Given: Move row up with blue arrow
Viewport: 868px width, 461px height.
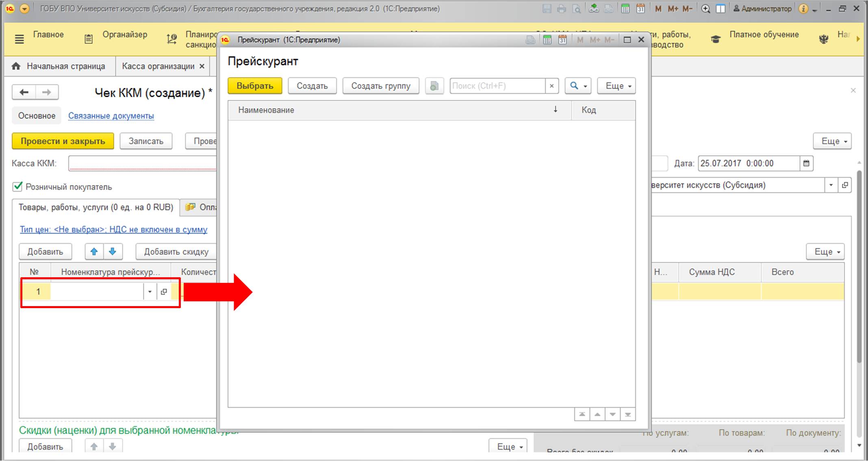Looking at the screenshot, I should 94,252.
